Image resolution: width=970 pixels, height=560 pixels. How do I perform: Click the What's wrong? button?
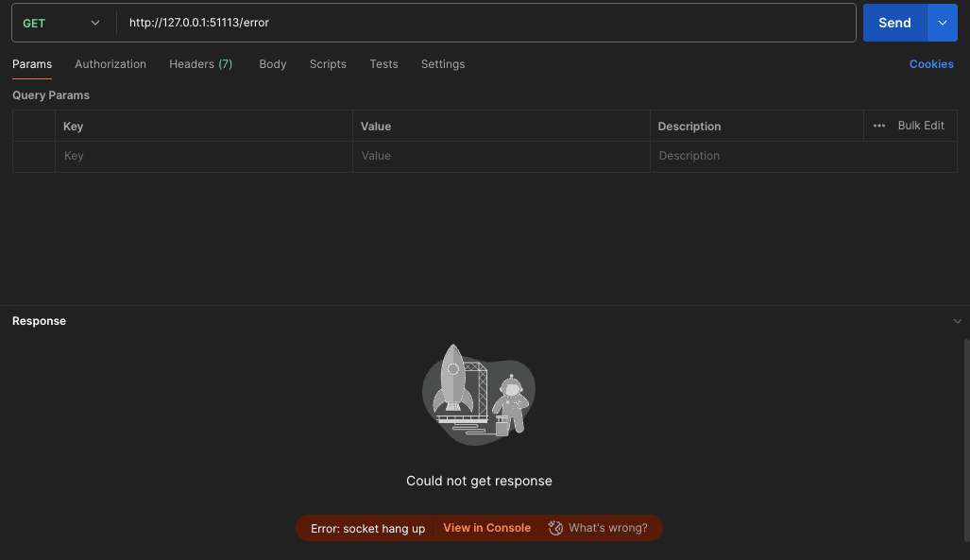[x=598, y=528]
